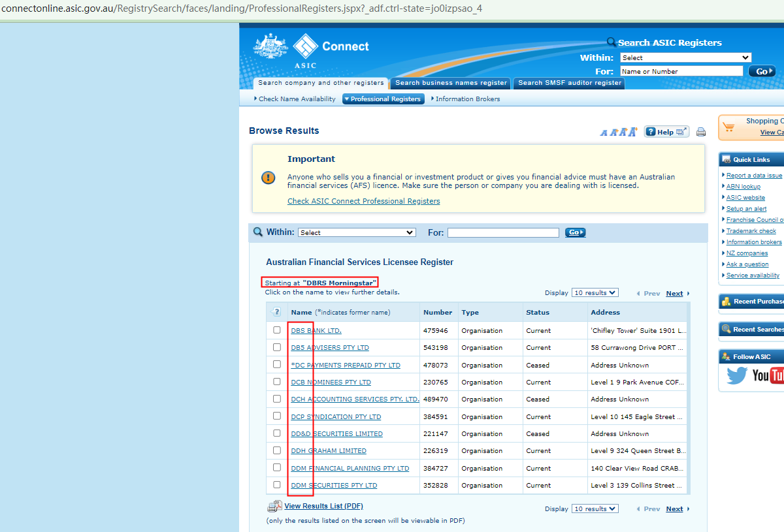Open DCP SYNDICATION PTY LTD details
Image resolution: width=784 pixels, height=532 pixels.
click(x=336, y=416)
